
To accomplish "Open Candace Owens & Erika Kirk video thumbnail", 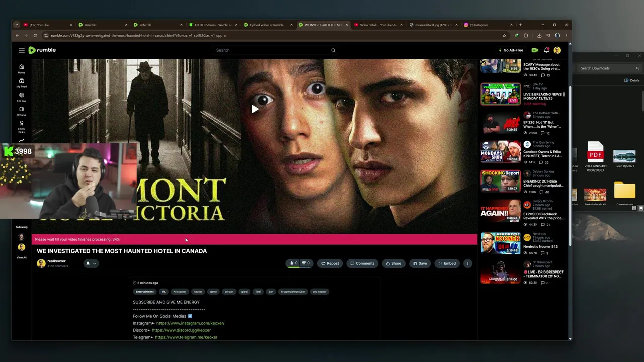I will [501, 152].
